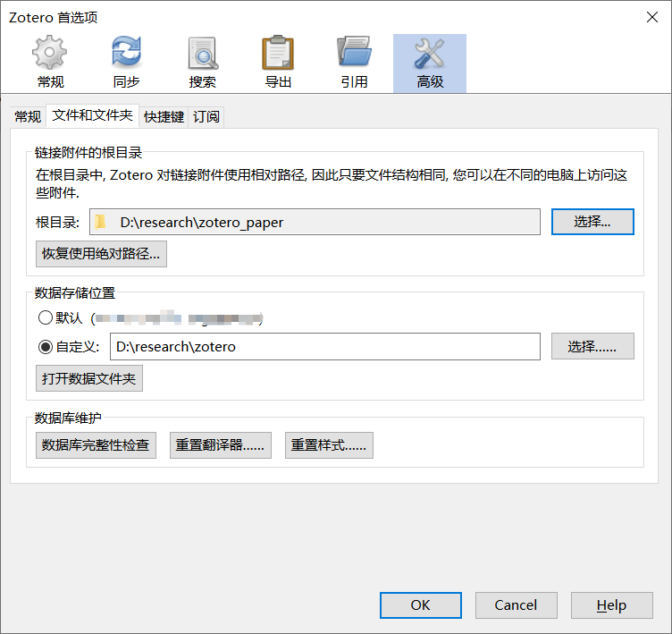Click the 数据库维护 section heading
672x634 pixels.
click(x=68, y=418)
